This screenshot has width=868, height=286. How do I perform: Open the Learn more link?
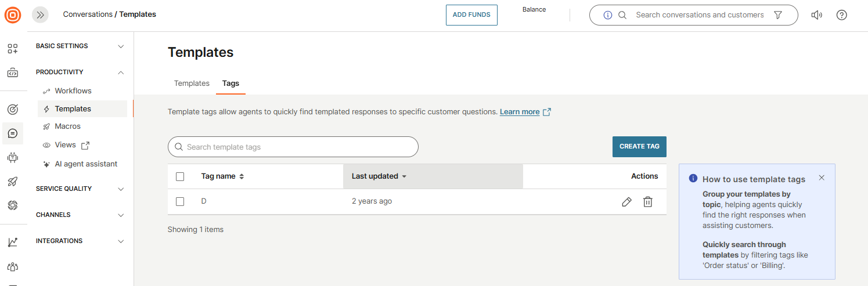(x=520, y=112)
